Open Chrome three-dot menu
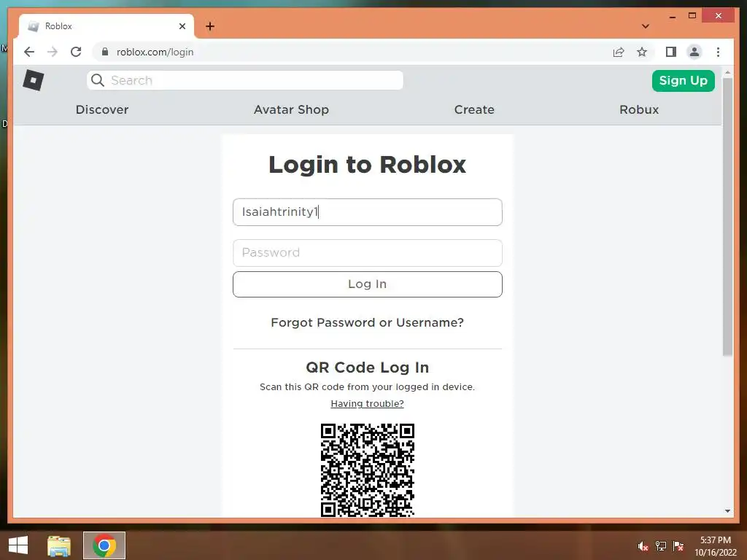This screenshot has width=747, height=560. 718,52
